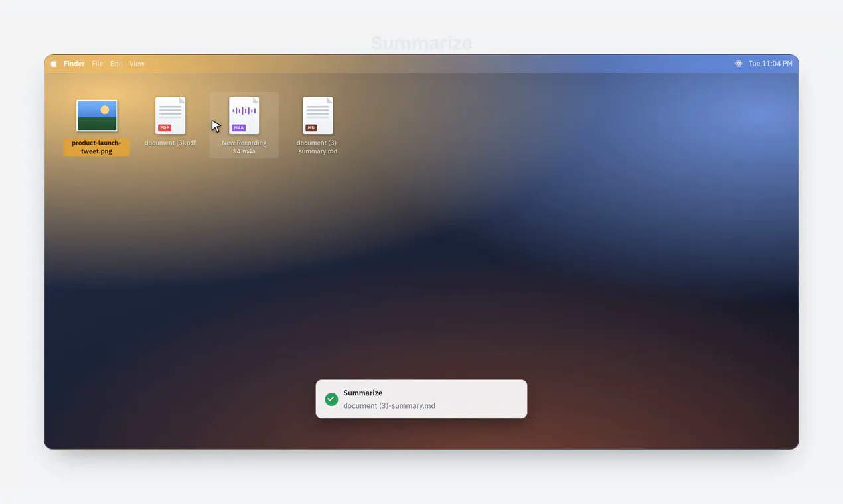Click the document (3)-summary.md desktop filename label

click(318, 147)
